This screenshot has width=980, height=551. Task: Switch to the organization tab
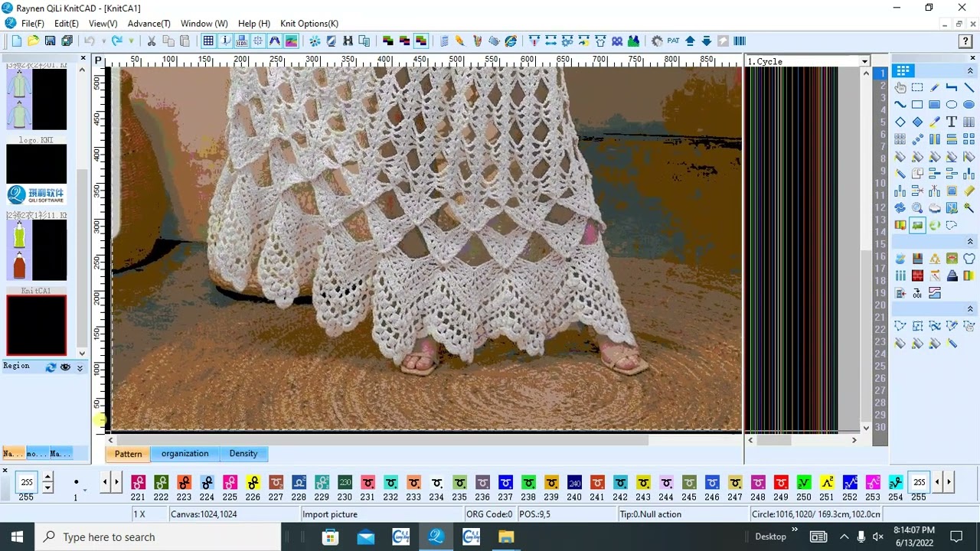[x=185, y=454]
